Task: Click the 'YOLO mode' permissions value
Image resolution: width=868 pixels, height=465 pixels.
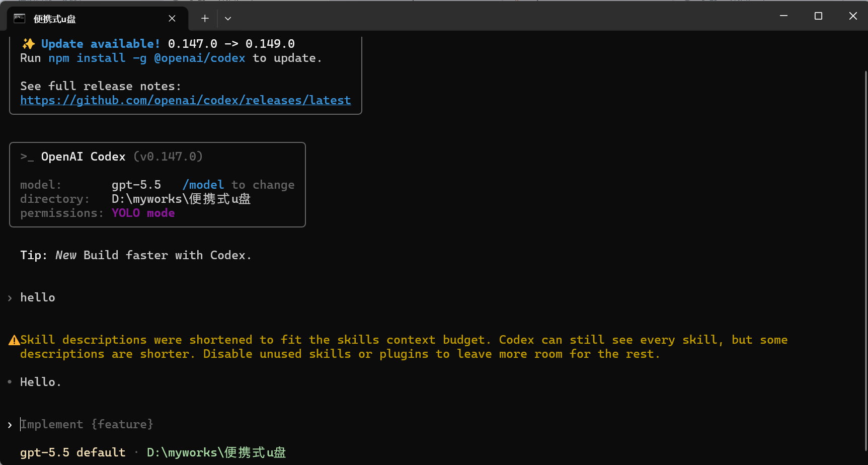Action: coord(143,213)
